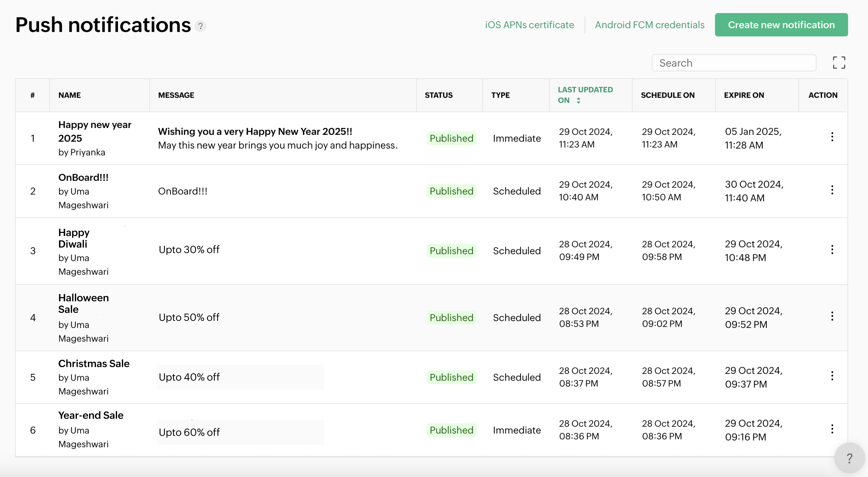Click the Christmas Sale notification name
The height and width of the screenshot is (477, 868).
click(x=94, y=364)
